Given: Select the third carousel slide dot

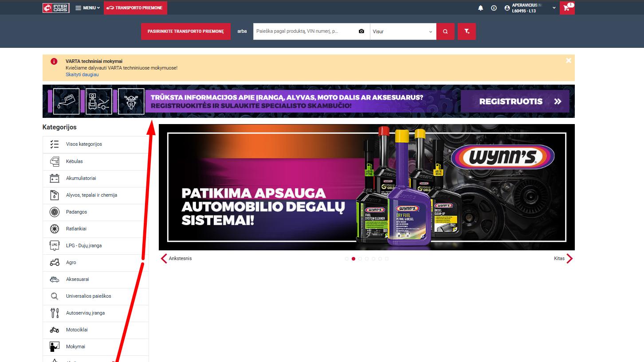Looking at the screenshot, I should click(360, 259).
